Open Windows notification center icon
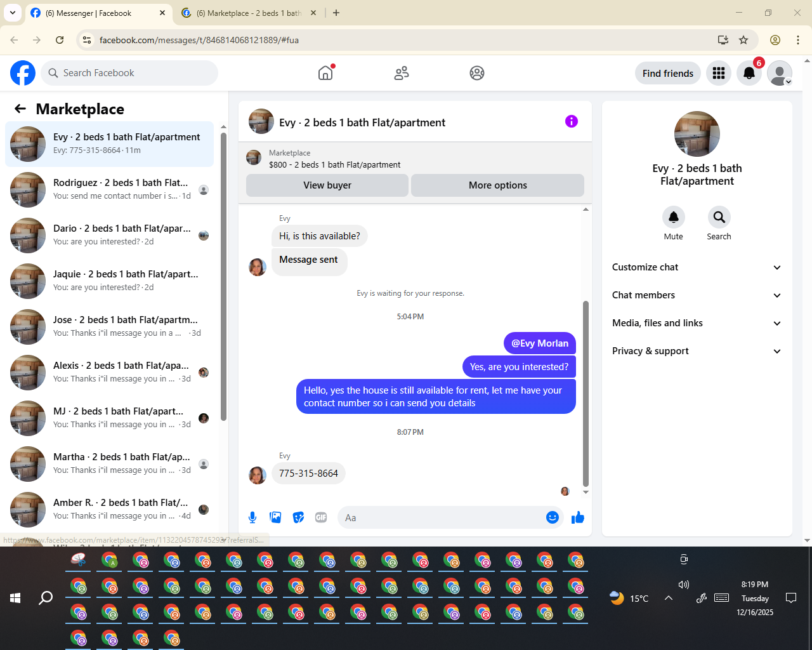 point(791,598)
